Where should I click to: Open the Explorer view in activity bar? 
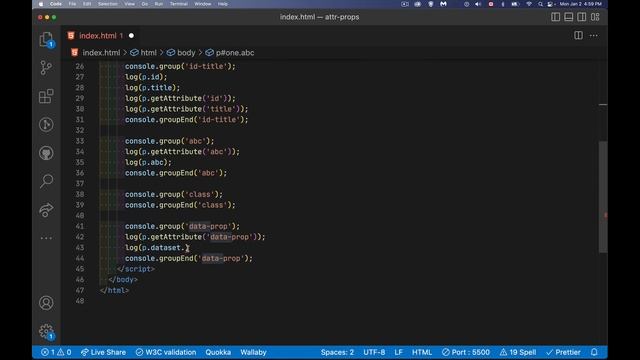pyautogui.click(x=46, y=40)
